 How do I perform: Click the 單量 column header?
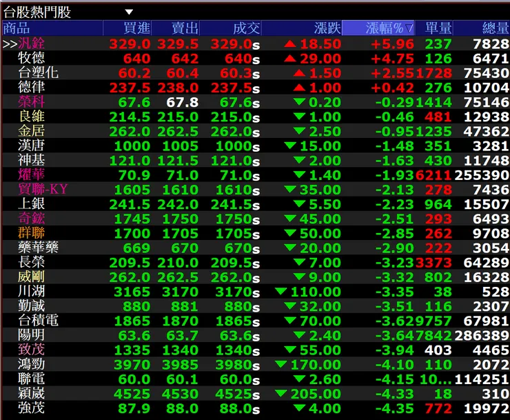[434, 28]
